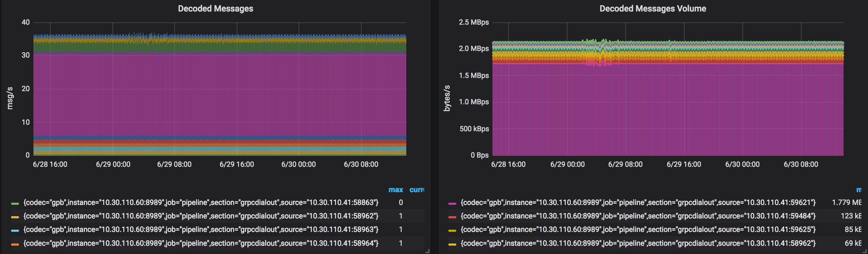Open the Decoded Messages panel title menu

click(215, 9)
